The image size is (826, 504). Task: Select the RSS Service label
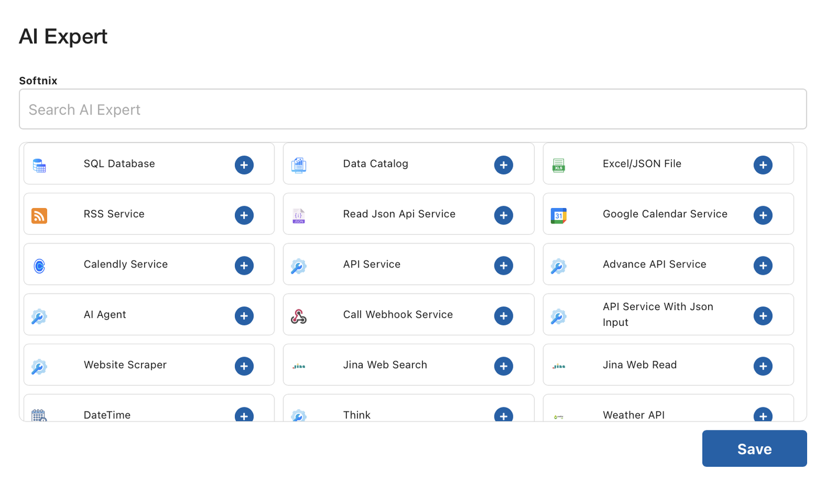point(114,214)
